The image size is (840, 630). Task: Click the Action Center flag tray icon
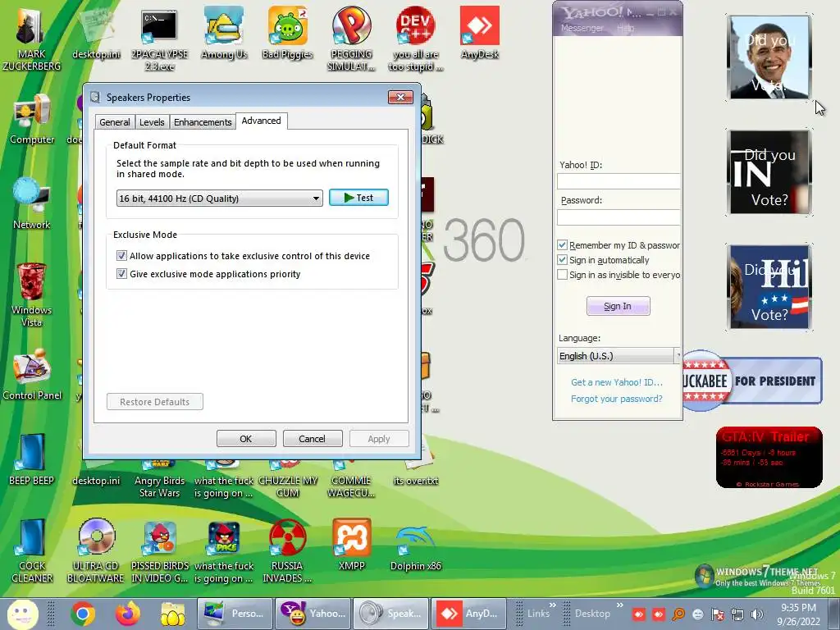[718, 614]
